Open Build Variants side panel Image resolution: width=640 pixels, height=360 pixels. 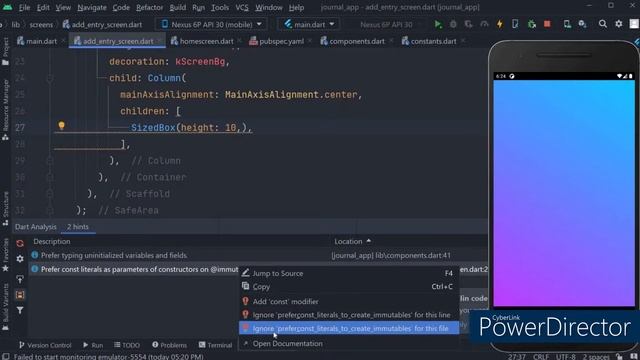5,307
